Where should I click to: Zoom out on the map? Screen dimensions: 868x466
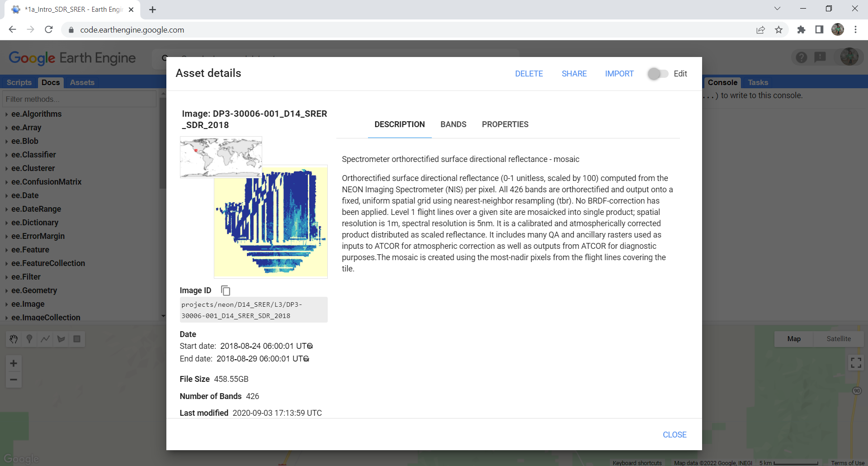(x=14, y=380)
